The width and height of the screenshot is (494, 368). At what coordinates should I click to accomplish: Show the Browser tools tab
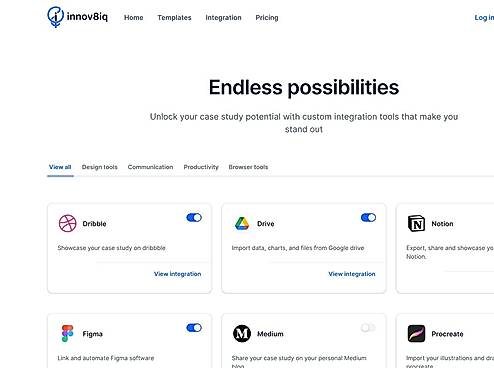click(x=248, y=167)
